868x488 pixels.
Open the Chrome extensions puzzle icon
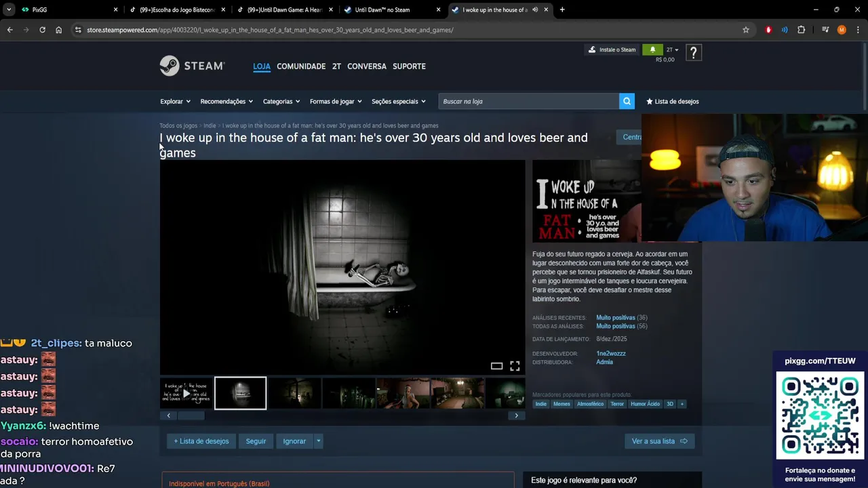(802, 30)
